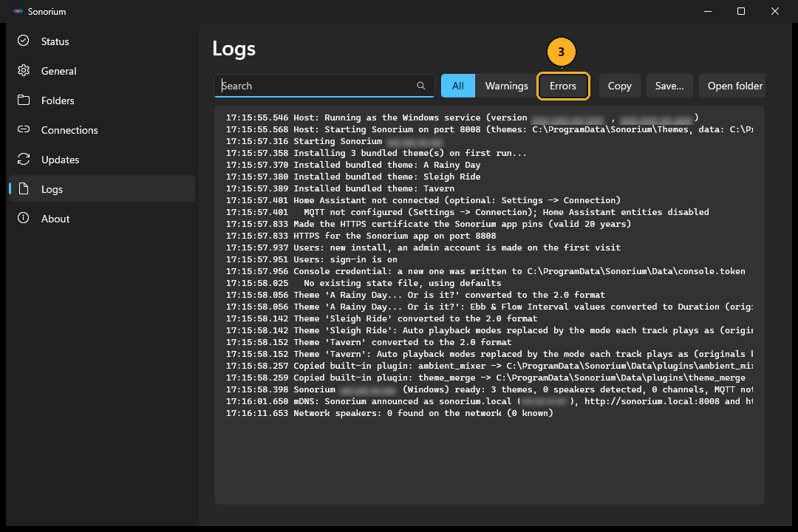Screen dimensions: 798x532
Task: Click the search magnifier icon
Action: (421, 86)
